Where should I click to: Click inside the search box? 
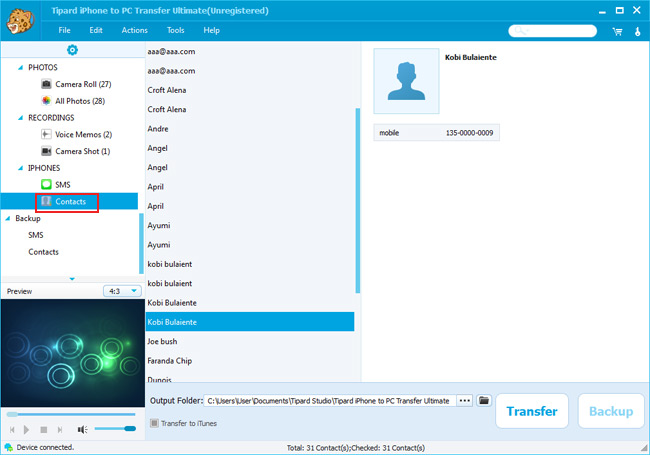click(553, 31)
